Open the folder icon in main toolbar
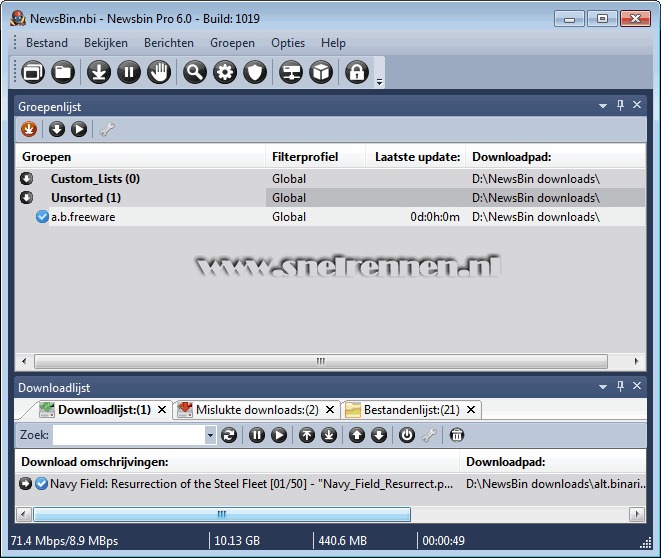661x558 pixels. coord(63,72)
